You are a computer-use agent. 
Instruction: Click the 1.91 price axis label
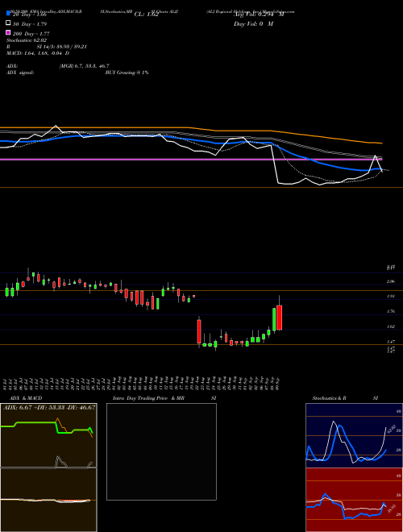[391, 296]
